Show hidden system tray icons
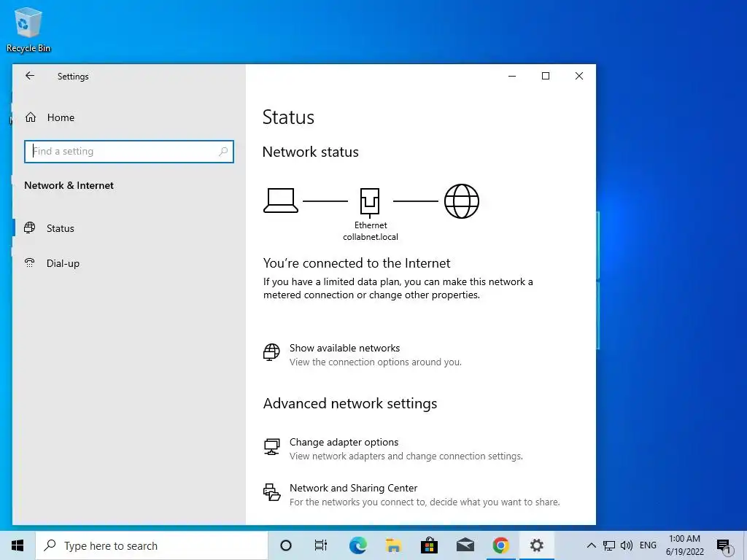Image resolution: width=747 pixels, height=560 pixels. [591, 545]
